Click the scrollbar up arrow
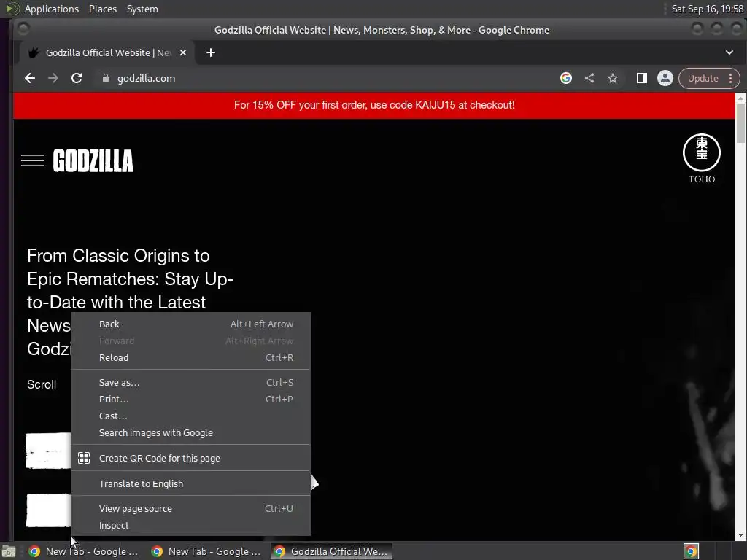Screen dimensions: 747x560 (x=740, y=98)
